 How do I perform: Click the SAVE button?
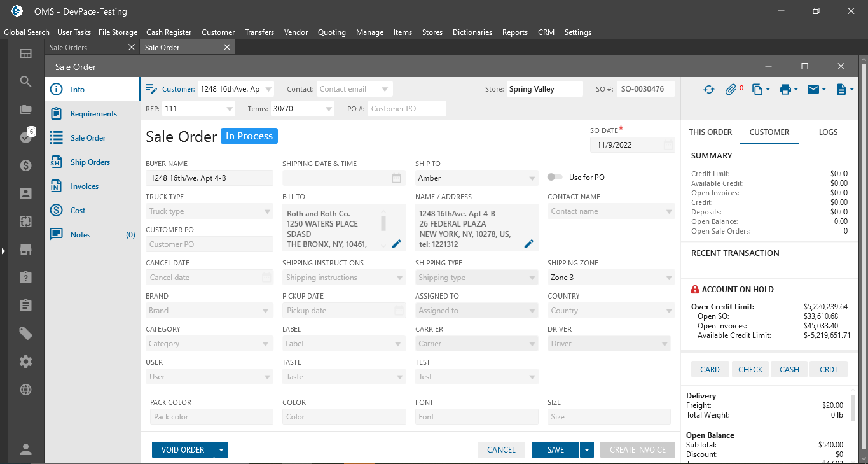(x=556, y=450)
